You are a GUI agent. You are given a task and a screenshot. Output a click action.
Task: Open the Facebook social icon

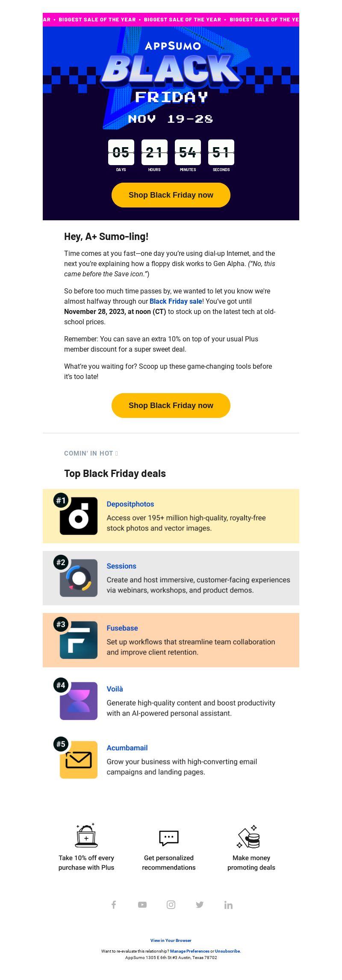(x=114, y=904)
